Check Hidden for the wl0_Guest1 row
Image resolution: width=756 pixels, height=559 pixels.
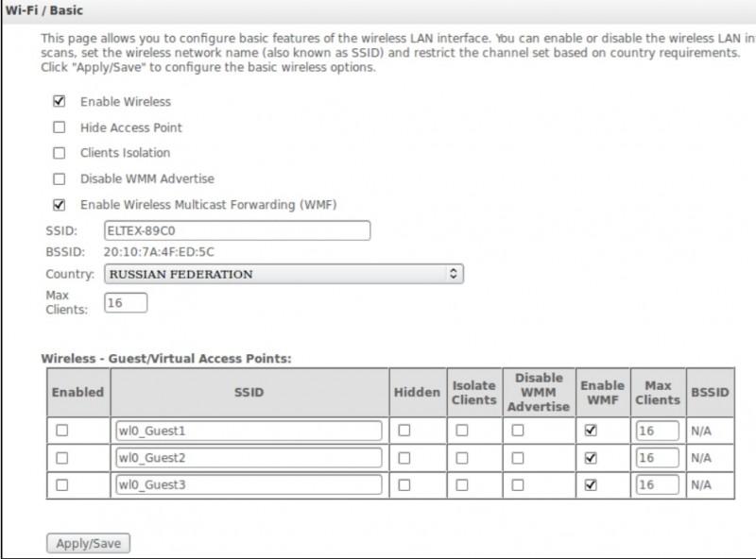[x=404, y=431]
